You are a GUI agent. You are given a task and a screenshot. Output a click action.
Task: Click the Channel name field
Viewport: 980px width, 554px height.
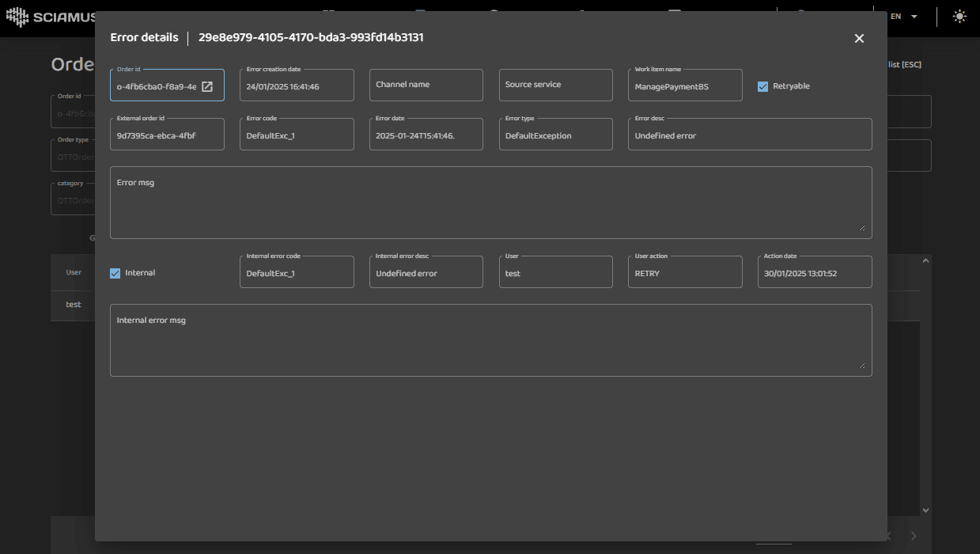(426, 85)
